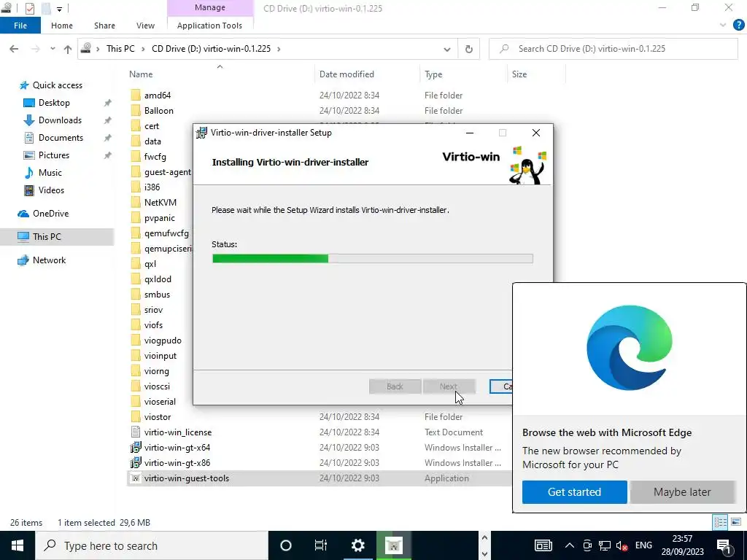747x560 pixels.
Task: Select the NetKVM folder
Action: point(160,203)
